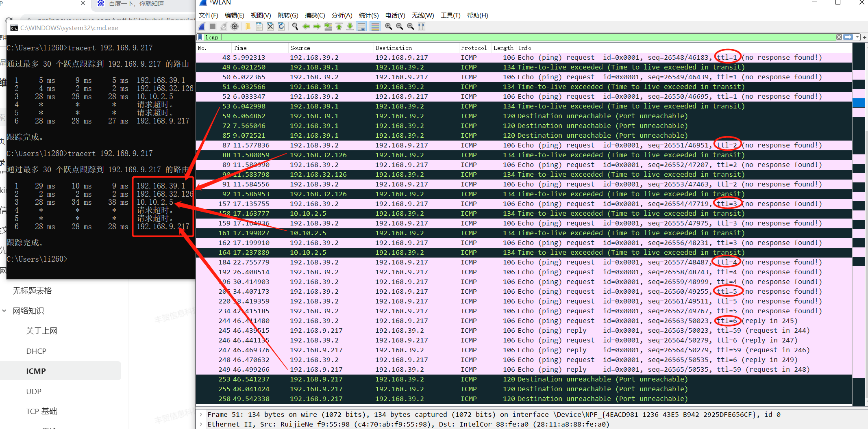Collapse the 网络知识 sidebar section
This screenshot has width=868, height=429.
pos(4,311)
